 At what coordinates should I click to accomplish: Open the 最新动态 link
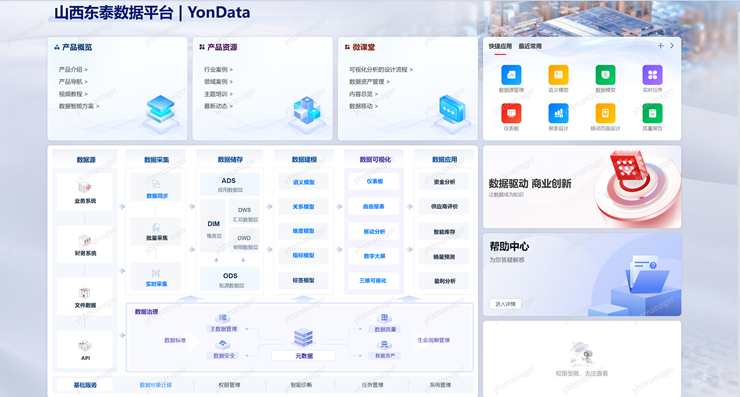pyautogui.click(x=219, y=106)
